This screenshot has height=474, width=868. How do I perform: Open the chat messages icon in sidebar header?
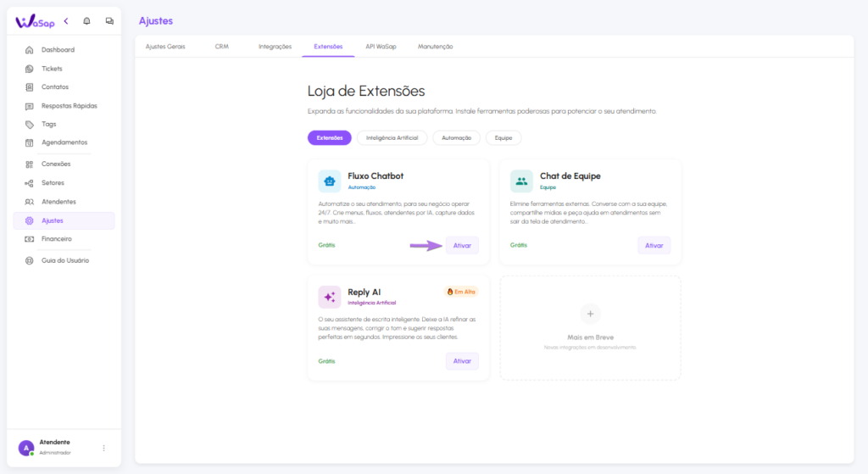109,21
